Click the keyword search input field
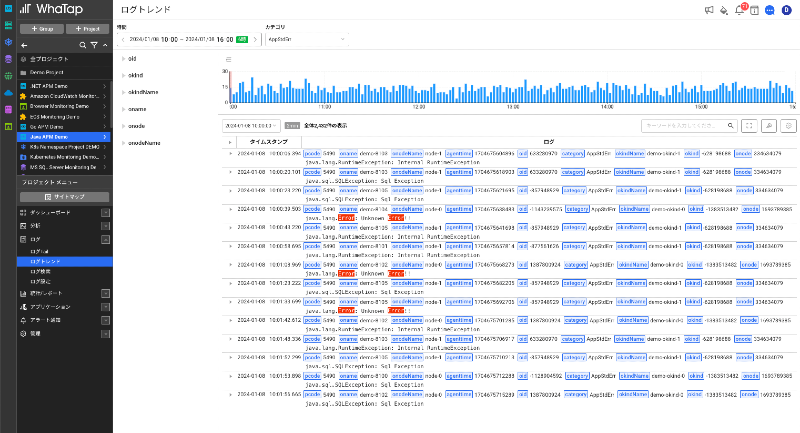This screenshot has height=433, width=800. pyautogui.click(x=684, y=125)
